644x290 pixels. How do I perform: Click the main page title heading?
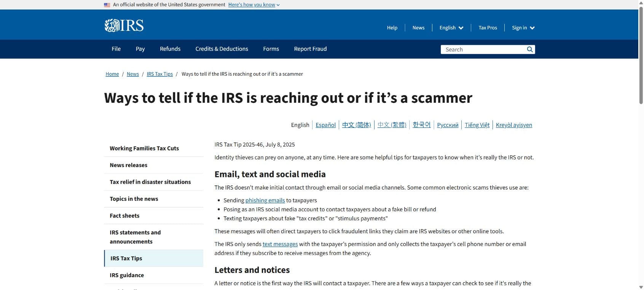288,98
